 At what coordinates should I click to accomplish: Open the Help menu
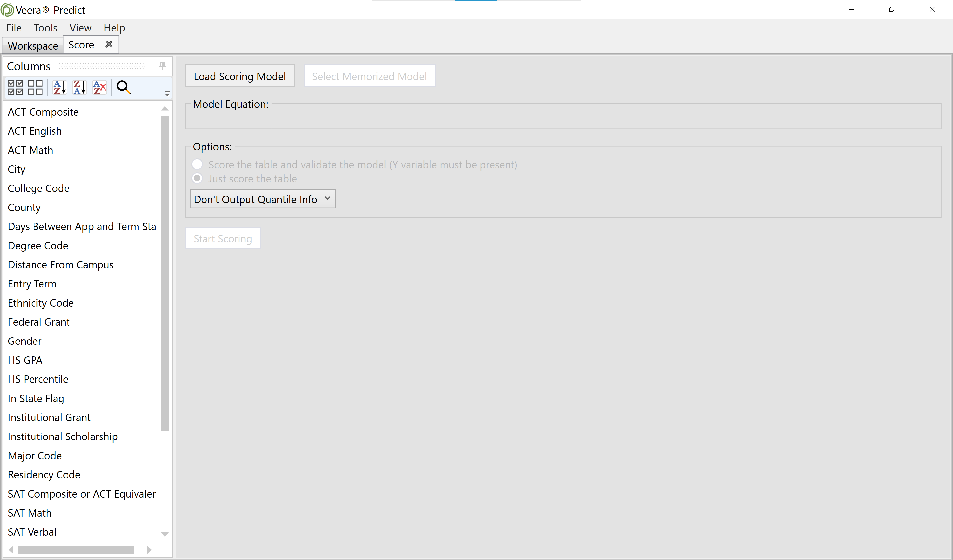pos(114,28)
